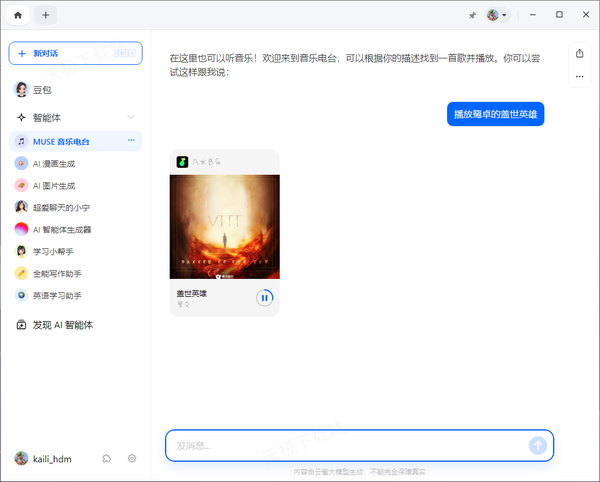
Task: Click the AI 智能体生成器 gradient icon
Action: [21, 229]
